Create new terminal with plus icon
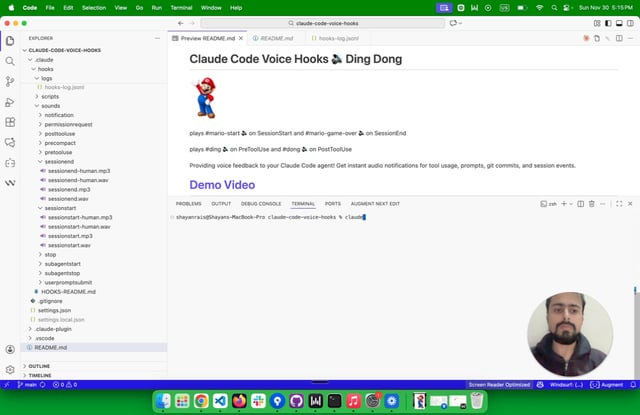This screenshot has height=415, width=640. coord(564,204)
